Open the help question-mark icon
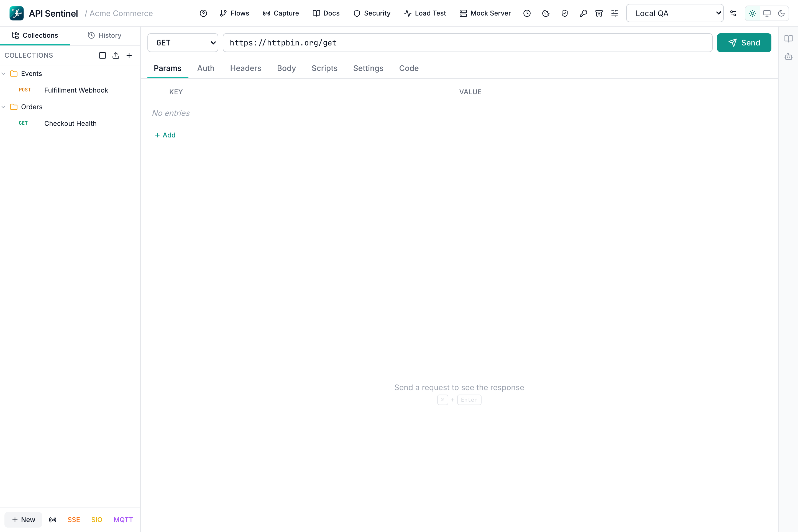Viewport: 798px width, 532px height. [203, 13]
